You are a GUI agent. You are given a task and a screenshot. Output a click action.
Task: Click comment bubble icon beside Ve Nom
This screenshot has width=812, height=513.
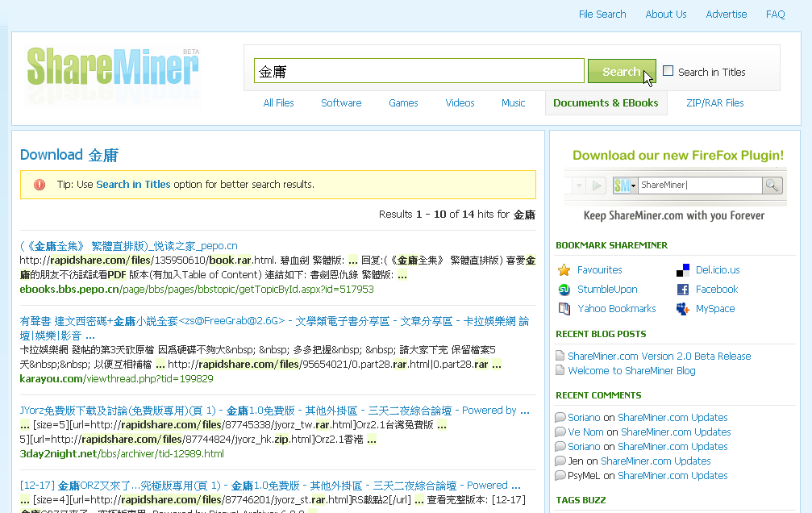coord(560,432)
